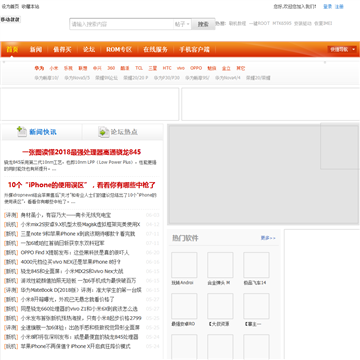360x360 pixels.
Task: Click 设为首页 at the top
Action: coord(10,6)
